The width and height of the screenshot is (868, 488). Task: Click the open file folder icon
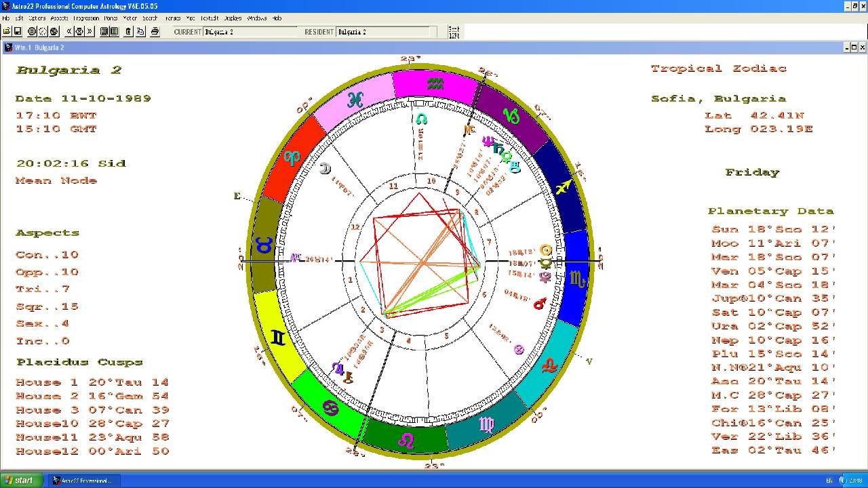click(x=7, y=31)
